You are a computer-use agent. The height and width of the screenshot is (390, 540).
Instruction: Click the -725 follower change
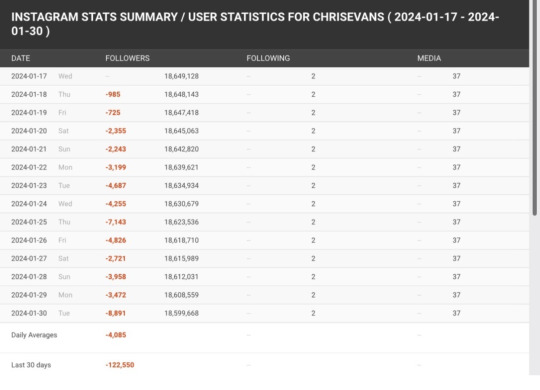[x=113, y=113]
